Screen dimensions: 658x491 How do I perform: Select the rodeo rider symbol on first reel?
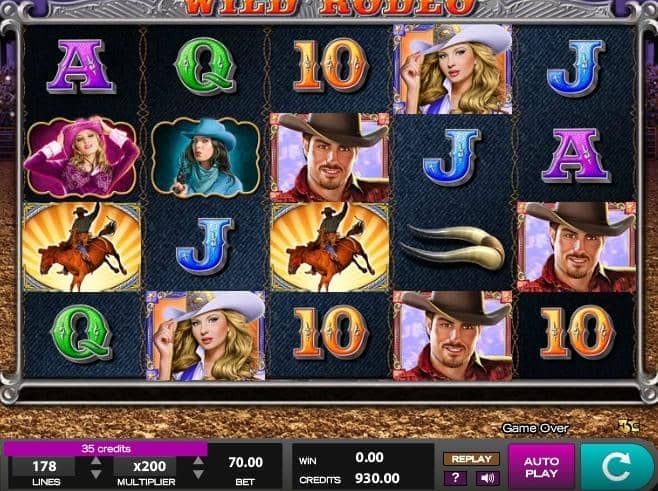click(82, 247)
